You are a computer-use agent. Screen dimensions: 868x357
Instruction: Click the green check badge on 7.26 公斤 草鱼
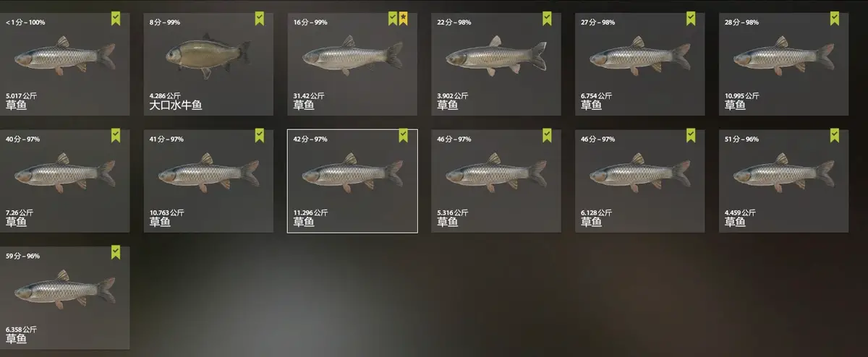(x=116, y=136)
